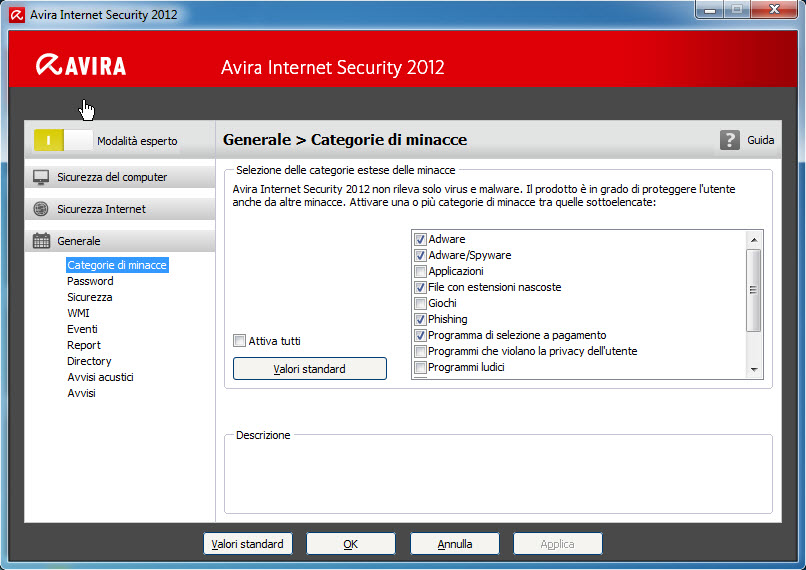
Task: Click the threat list scrollbar up arrow
Action: (754, 240)
